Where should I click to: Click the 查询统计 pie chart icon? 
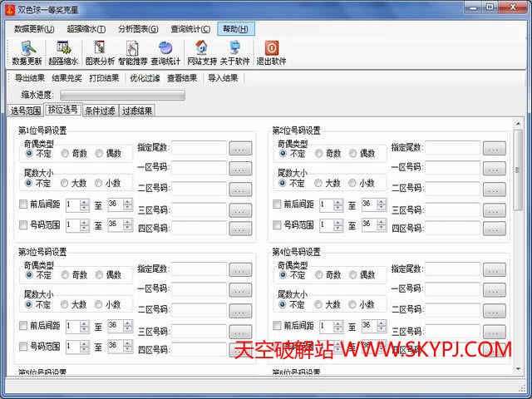pos(165,53)
